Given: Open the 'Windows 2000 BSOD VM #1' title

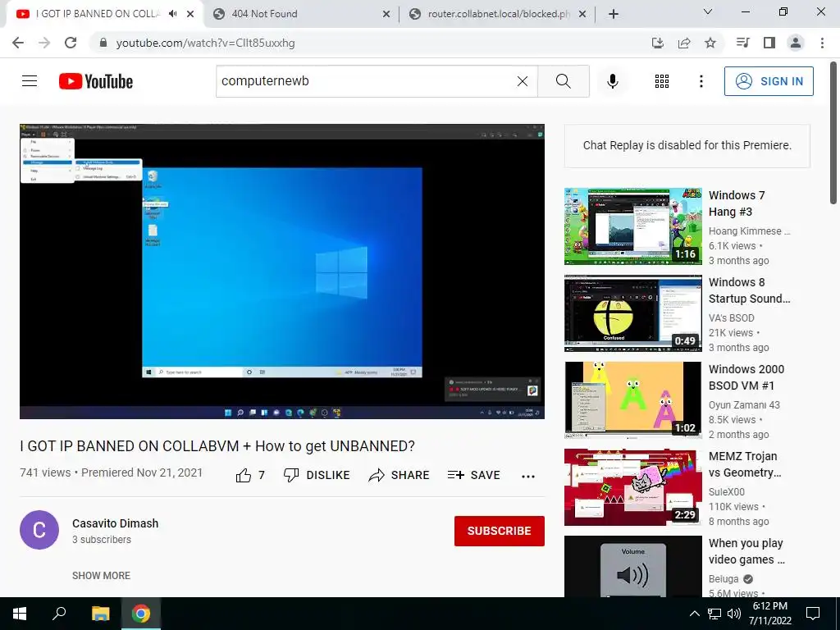Looking at the screenshot, I should [x=746, y=377].
